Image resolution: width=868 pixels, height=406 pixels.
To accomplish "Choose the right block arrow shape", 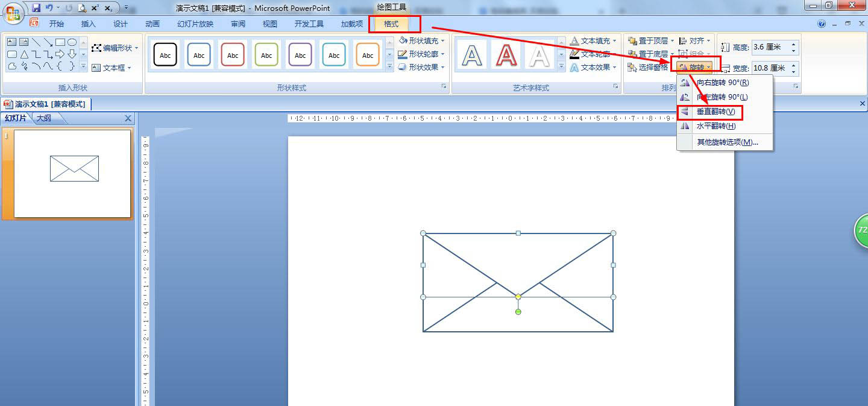I will [60, 54].
